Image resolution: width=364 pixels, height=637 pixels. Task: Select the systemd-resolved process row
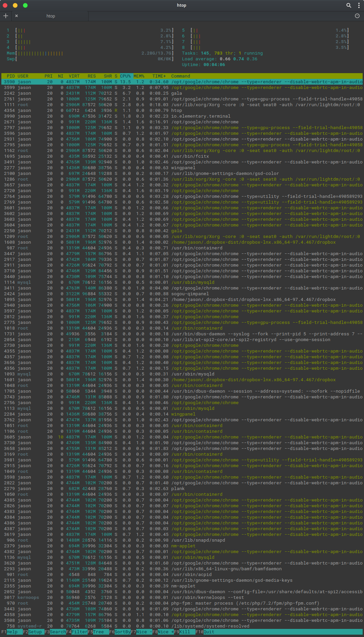coord(182,626)
